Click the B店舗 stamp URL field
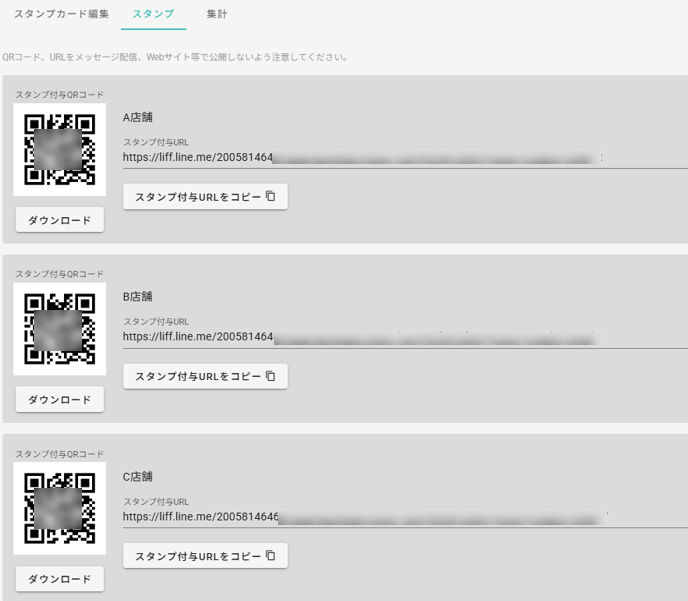The height and width of the screenshot is (601, 688). [x=405, y=337]
